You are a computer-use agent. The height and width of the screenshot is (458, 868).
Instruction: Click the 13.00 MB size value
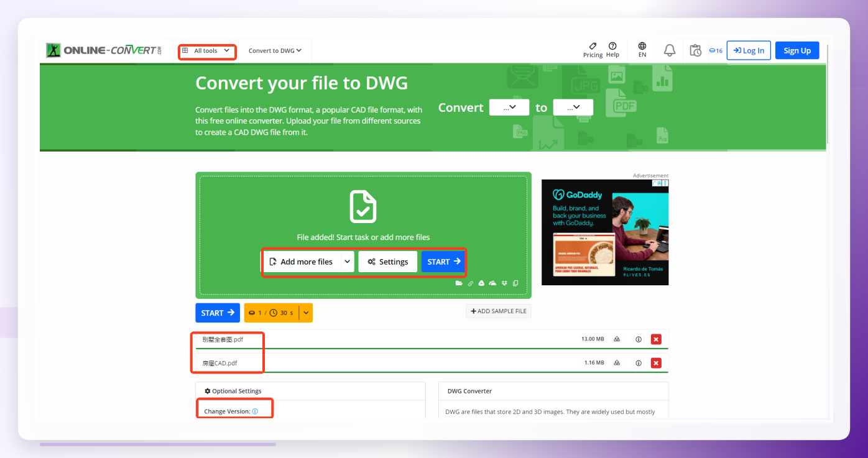593,339
